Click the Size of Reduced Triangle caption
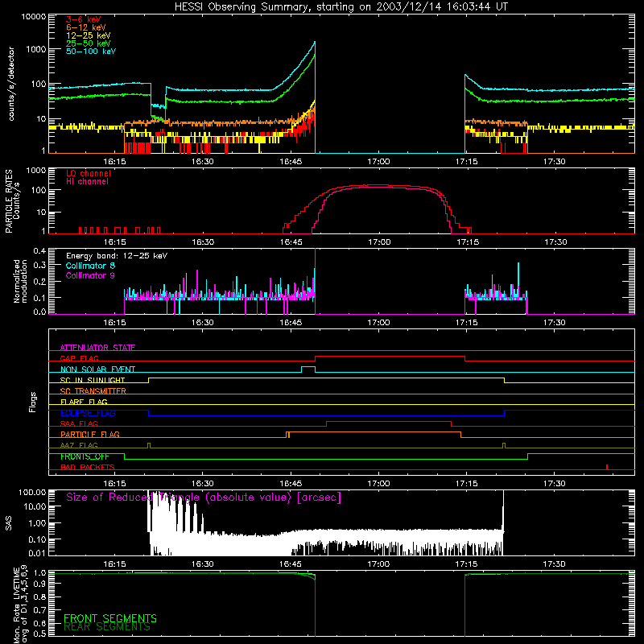The width and height of the screenshot is (644, 644). 204,497
